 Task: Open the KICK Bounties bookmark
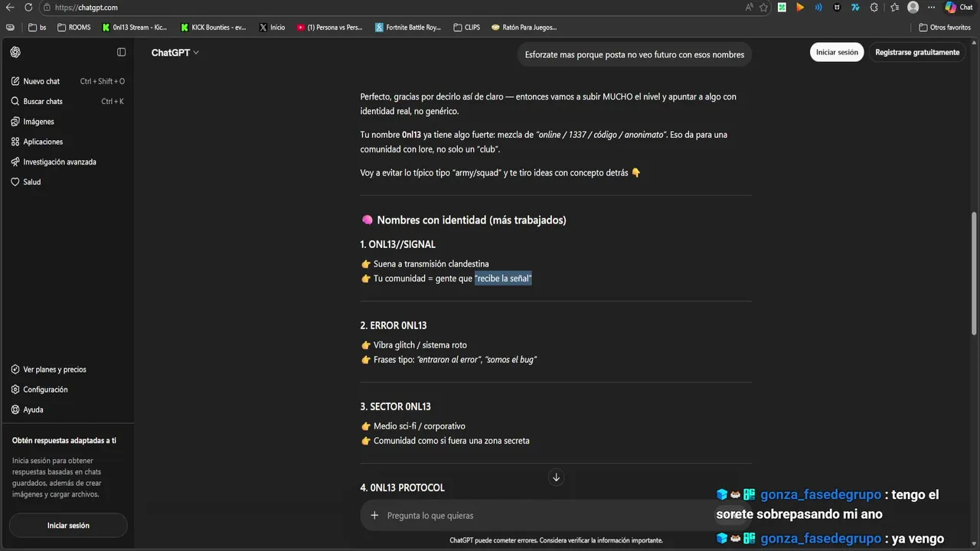[x=214, y=27]
